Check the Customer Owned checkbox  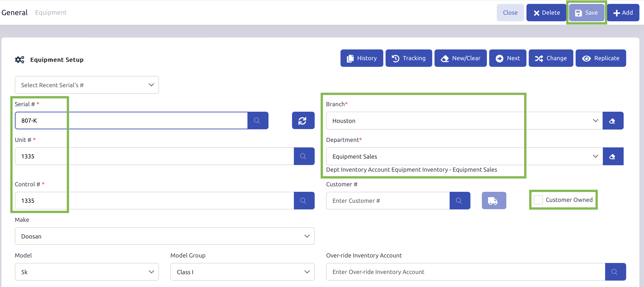[538, 200]
